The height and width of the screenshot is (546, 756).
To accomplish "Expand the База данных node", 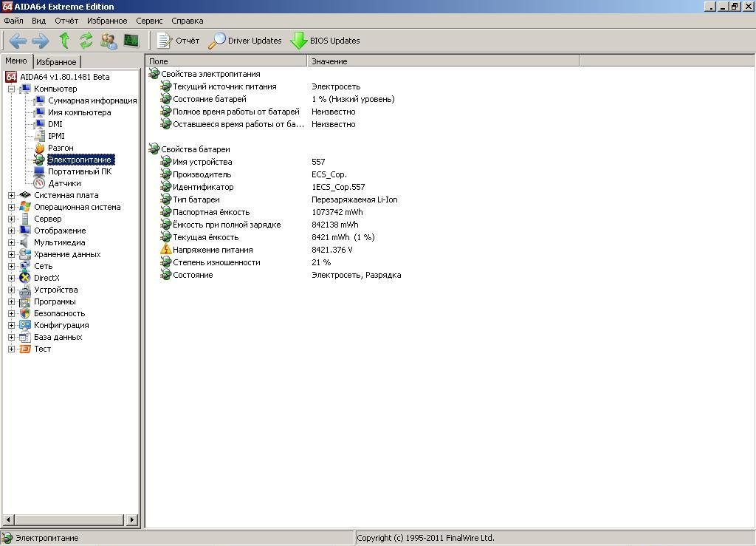I will (12, 337).
